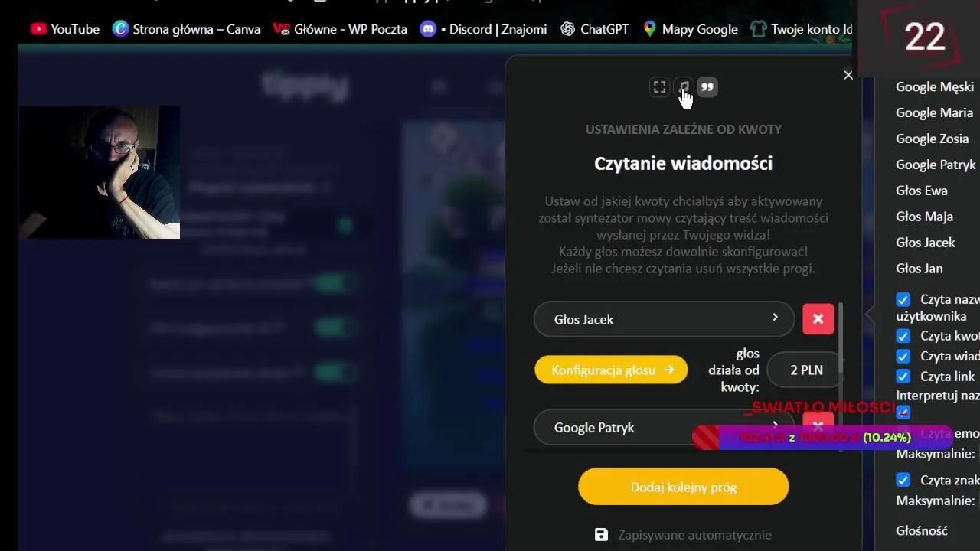Uncheck the Czyta kwotę checkbox
Image resolution: width=980 pixels, height=551 pixels.
(x=903, y=336)
